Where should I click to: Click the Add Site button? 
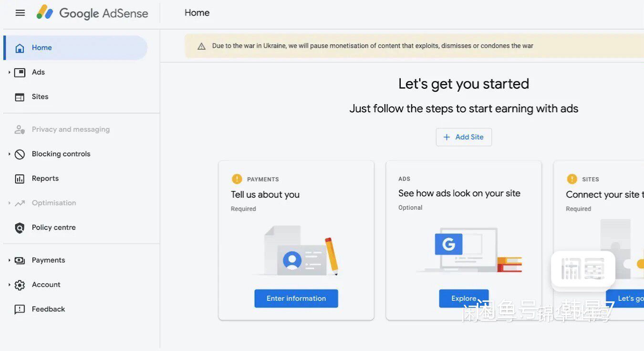[x=464, y=137]
